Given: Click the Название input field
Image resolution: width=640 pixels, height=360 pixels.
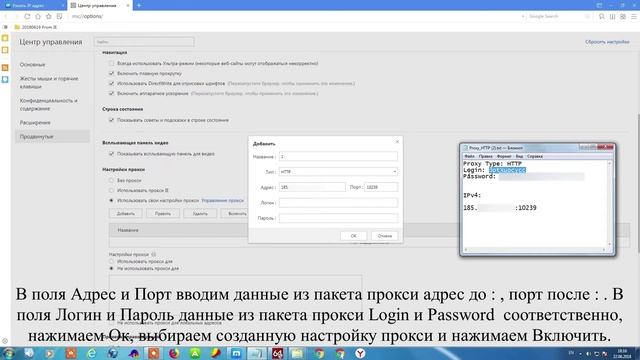Looking at the screenshot, I should [x=338, y=156].
